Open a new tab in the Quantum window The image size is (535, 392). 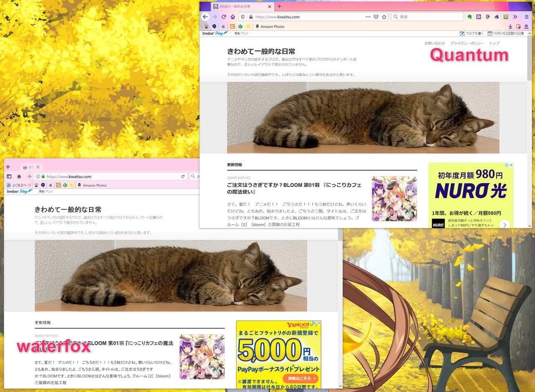pos(279,6)
